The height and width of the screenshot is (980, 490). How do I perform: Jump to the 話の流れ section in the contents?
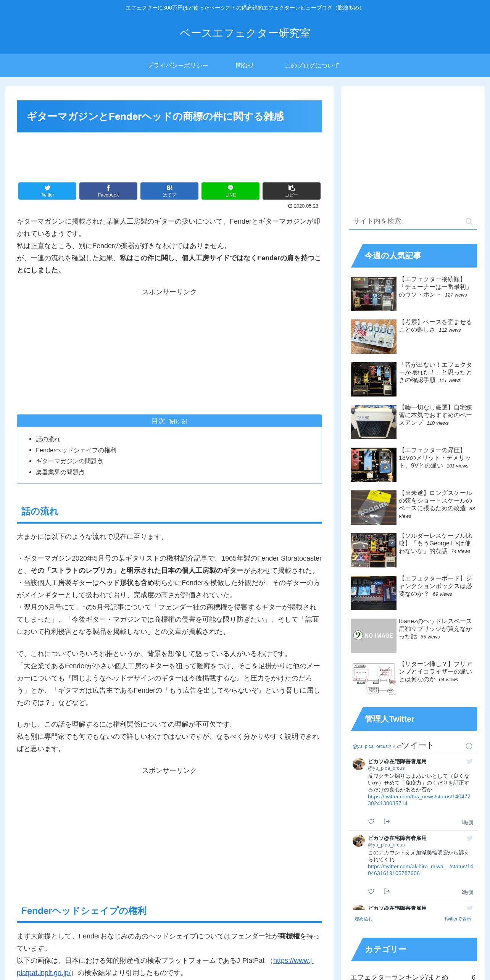pos(48,439)
